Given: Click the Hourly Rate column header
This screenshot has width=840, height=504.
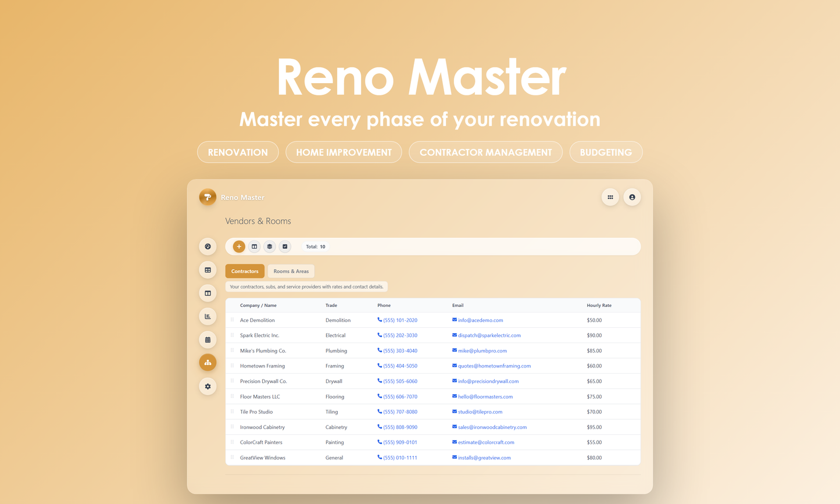Looking at the screenshot, I should tap(599, 305).
